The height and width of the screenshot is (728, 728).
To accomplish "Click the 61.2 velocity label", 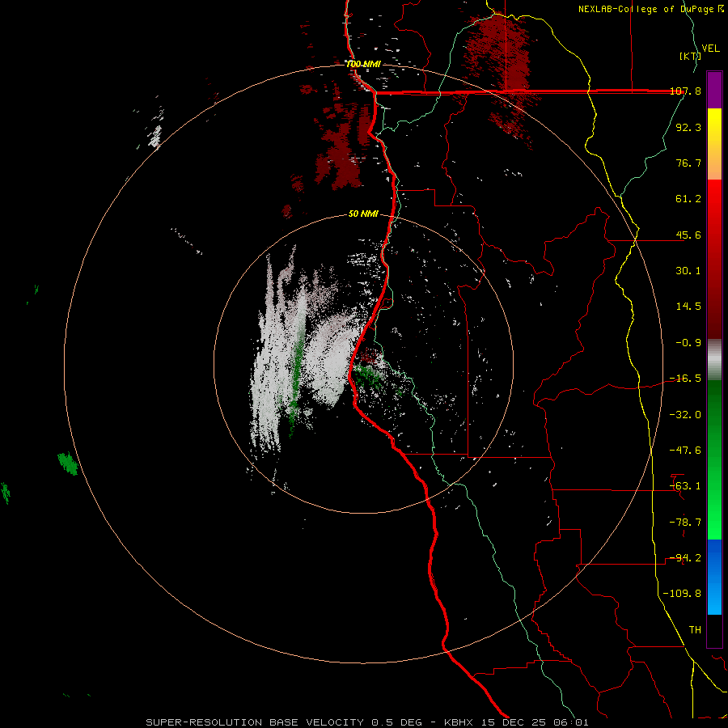I will point(688,199).
